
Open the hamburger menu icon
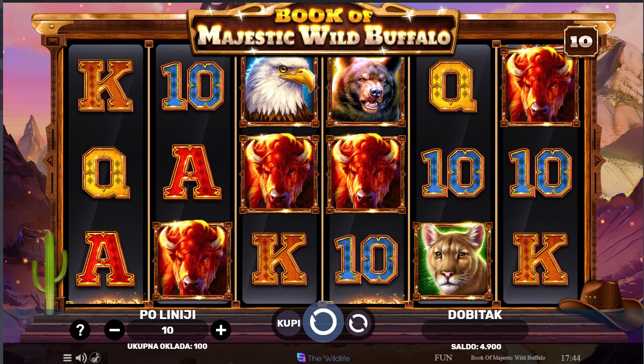[67, 357]
